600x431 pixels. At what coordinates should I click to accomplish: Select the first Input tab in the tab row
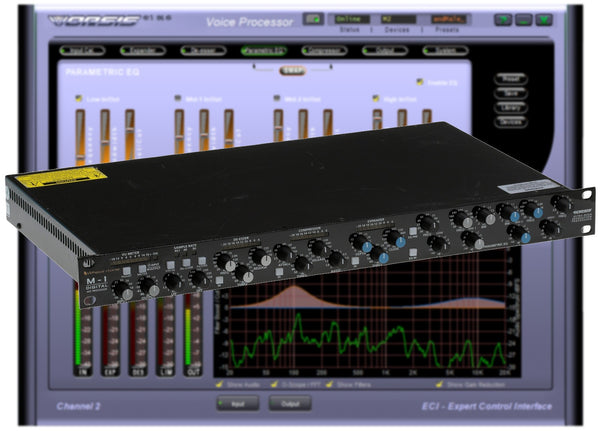click(x=82, y=51)
